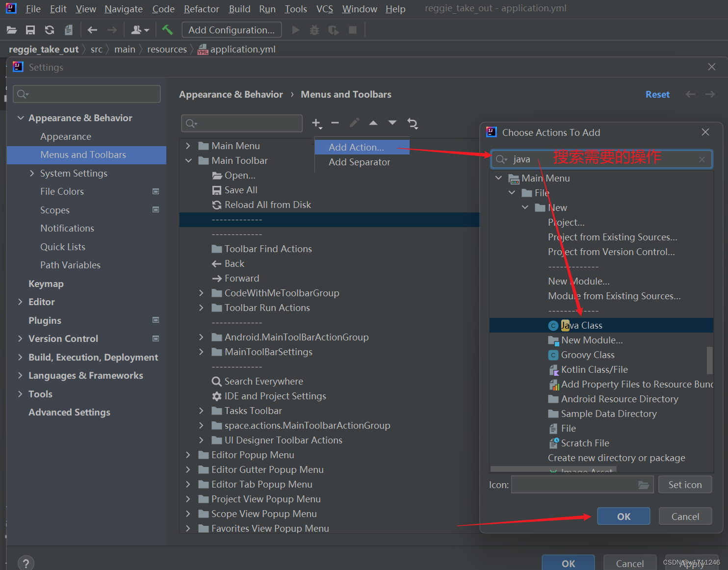Open the Refactor menu
The height and width of the screenshot is (570, 728).
[x=201, y=9]
